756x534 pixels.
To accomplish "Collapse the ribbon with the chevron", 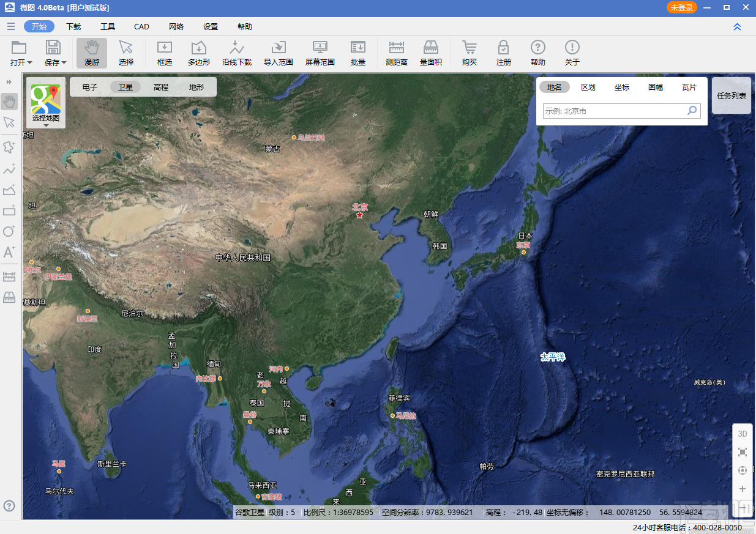I will [738, 27].
